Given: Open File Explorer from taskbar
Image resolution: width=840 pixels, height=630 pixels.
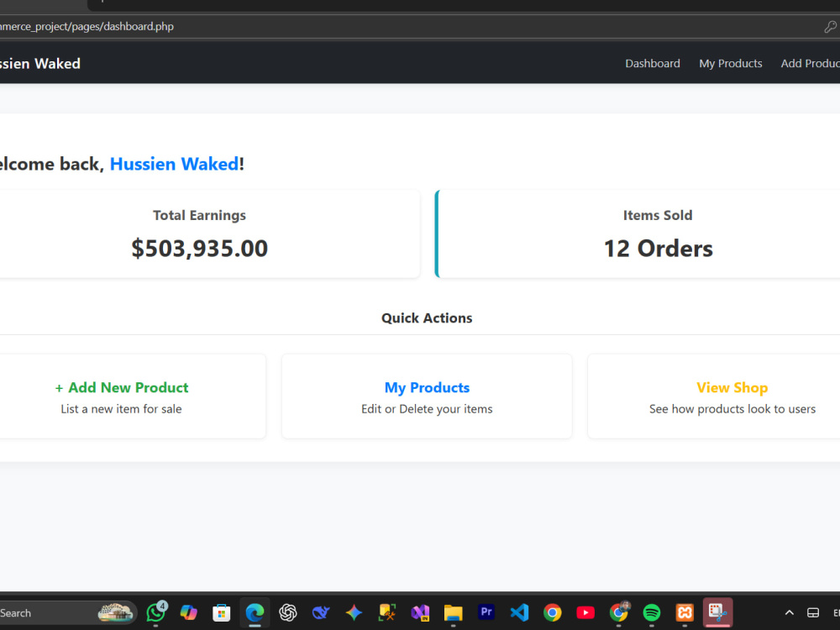Looking at the screenshot, I should tap(454, 612).
